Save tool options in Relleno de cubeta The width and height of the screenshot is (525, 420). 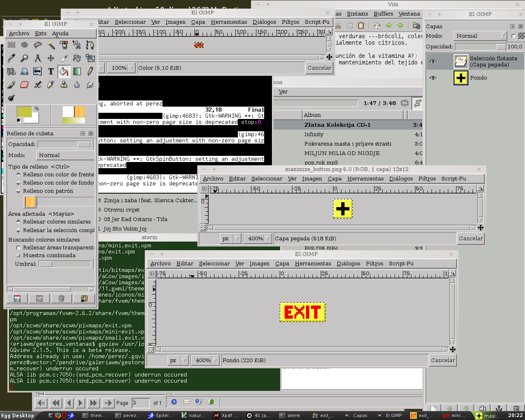point(17,299)
